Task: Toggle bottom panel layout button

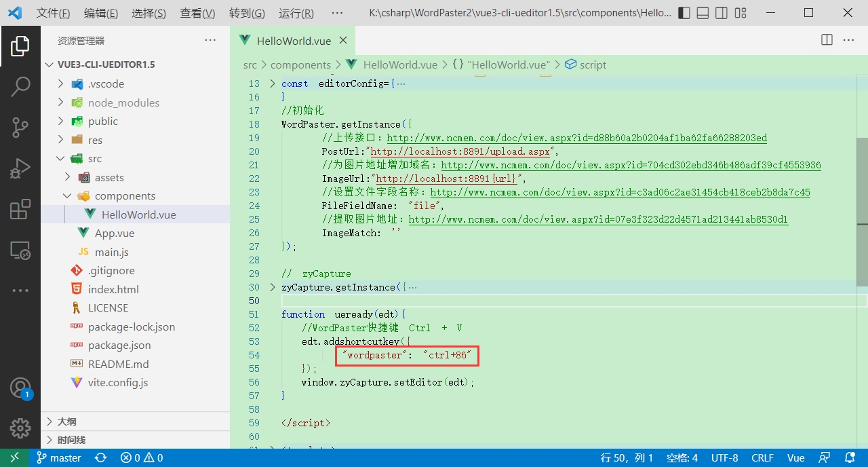Action: [x=703, y=13]
